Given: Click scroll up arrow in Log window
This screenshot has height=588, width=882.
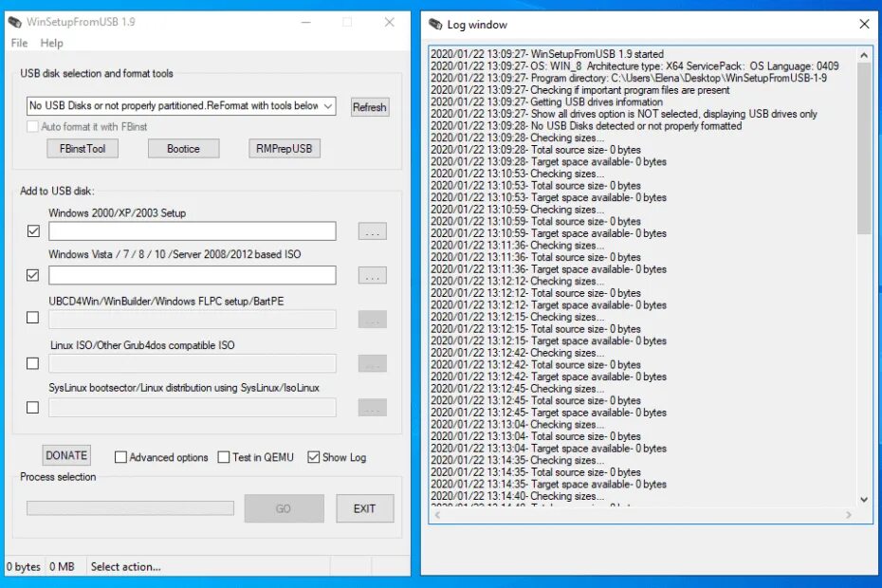Looking at the screenshot, I should click(864, 55).
